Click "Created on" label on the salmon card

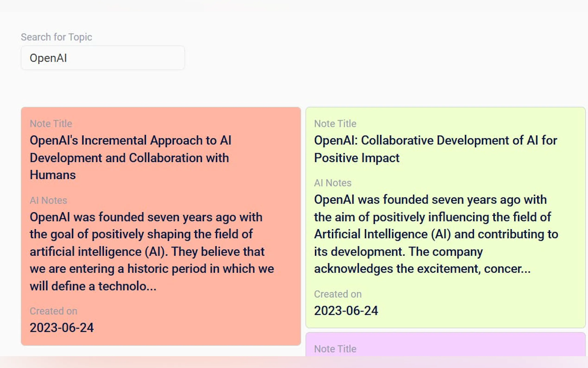click(53, 311)
